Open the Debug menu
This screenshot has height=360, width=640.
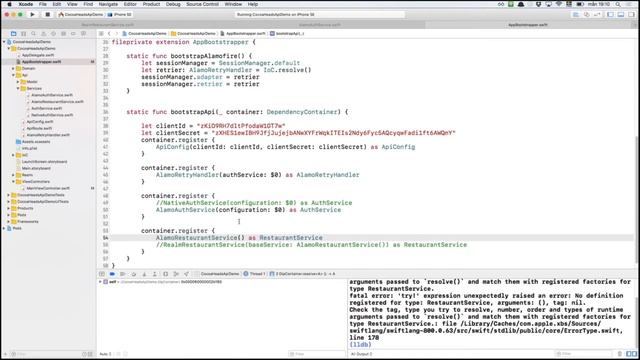173,4
